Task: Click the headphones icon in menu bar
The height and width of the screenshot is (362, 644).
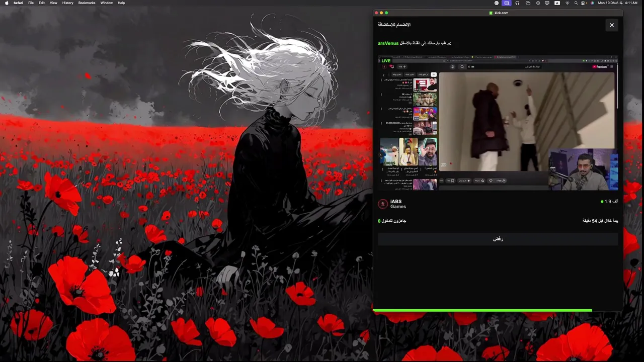Action: click(x=517, y=3)
